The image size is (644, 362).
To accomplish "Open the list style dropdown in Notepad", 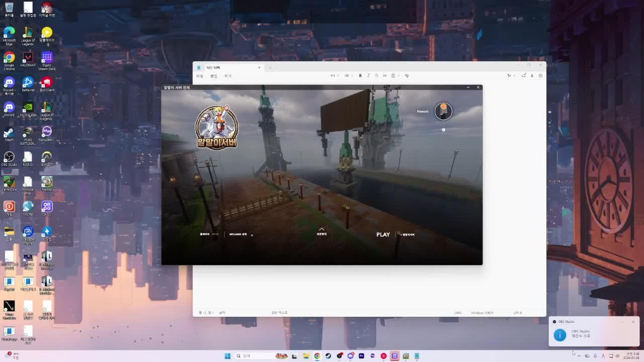I will click(348, 76).
